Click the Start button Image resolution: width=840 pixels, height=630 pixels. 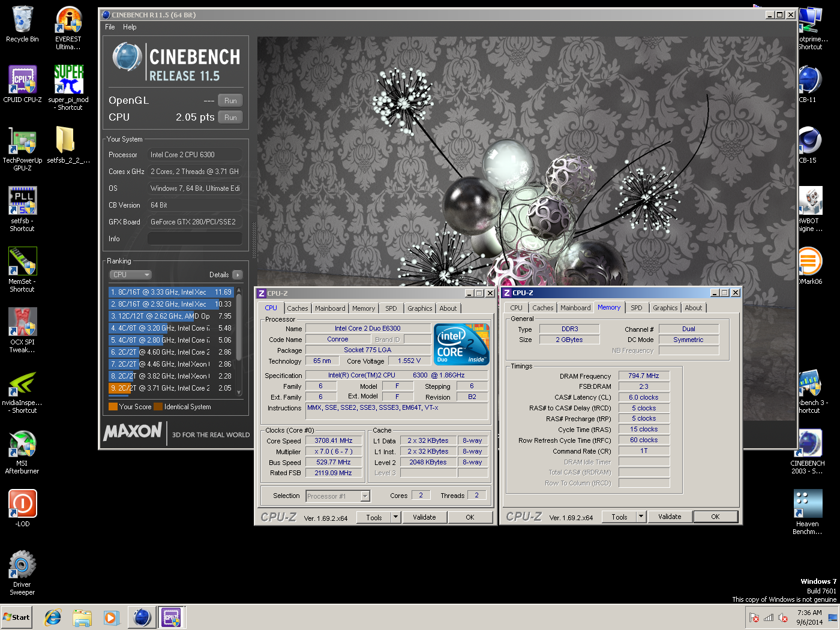pyautogui.click(x=17, y=617)
